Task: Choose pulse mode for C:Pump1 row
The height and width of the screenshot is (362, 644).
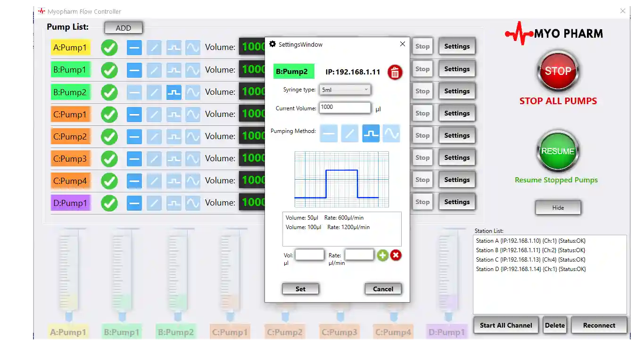Action: pos(174,114)
